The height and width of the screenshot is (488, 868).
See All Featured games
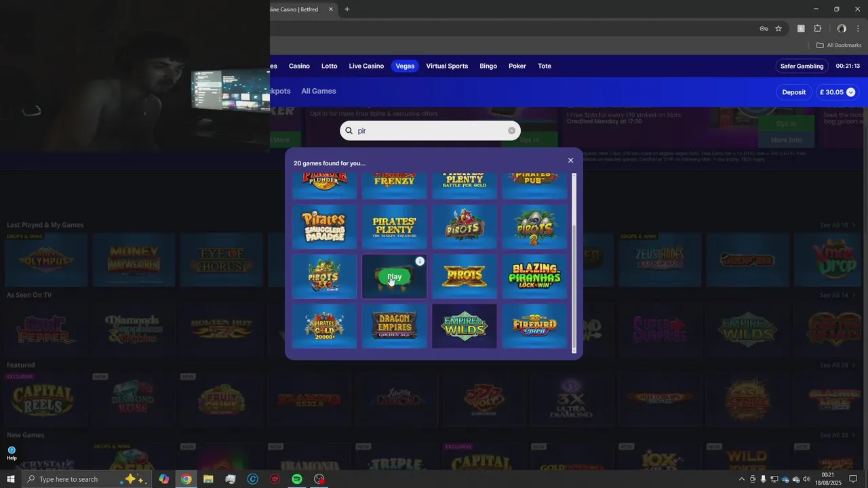[837, 365]
